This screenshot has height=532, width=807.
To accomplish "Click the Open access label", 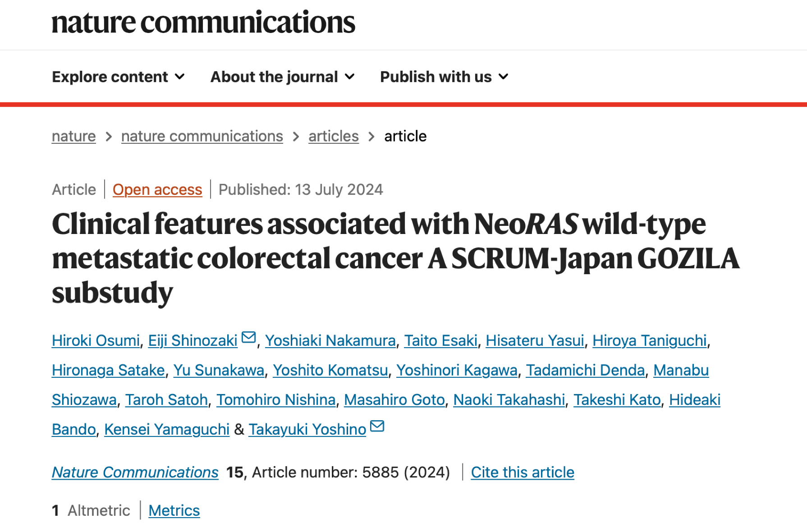I will pyautogui.click(x=157, y=189).
